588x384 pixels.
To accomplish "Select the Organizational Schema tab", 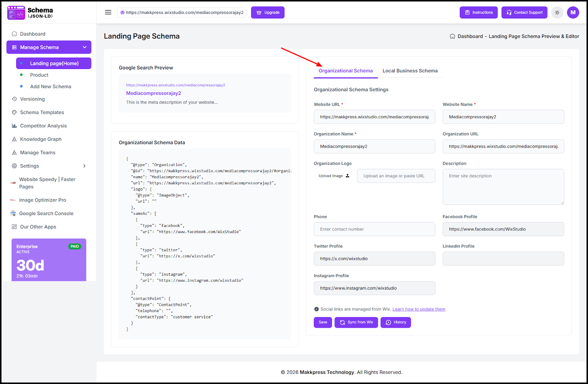I will point(345,71).
